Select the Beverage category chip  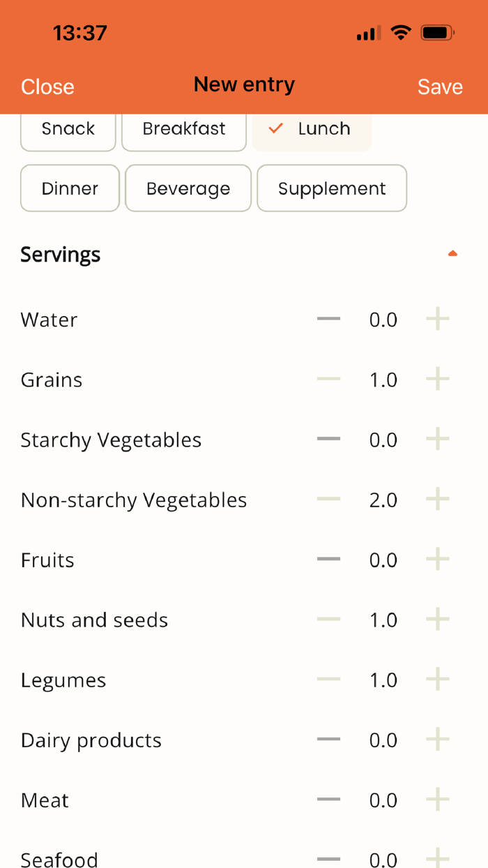pyautogui.click(x=188, y=188)
